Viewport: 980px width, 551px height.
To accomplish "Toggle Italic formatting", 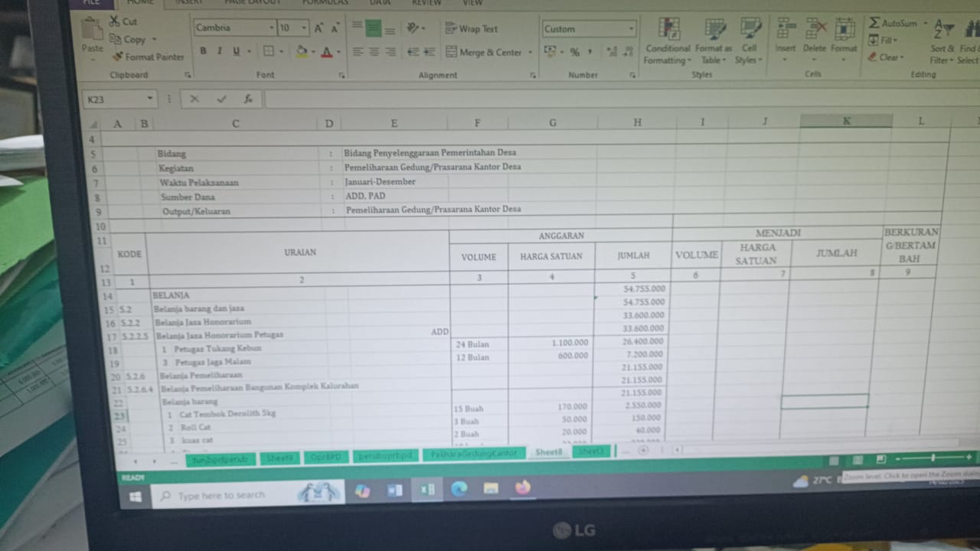I will 219,51.
